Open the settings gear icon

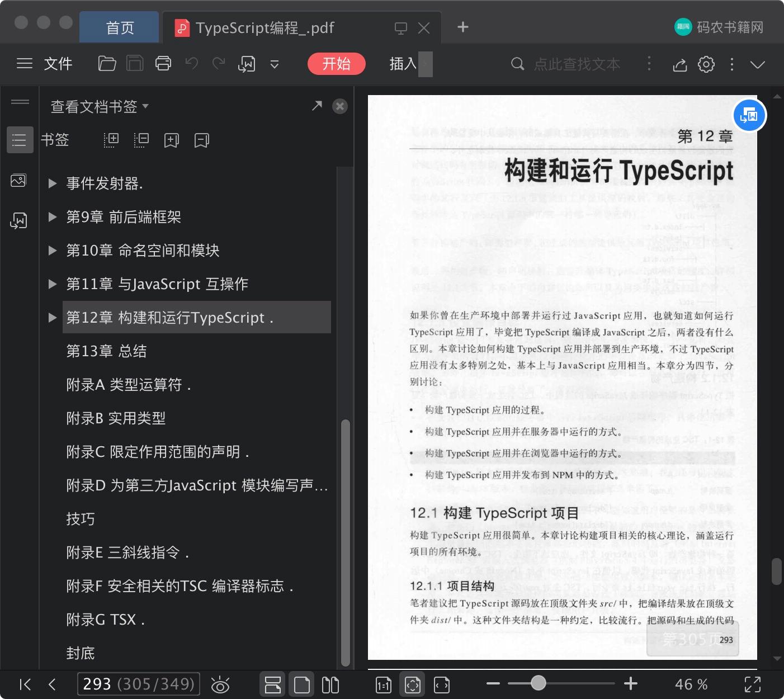coord(706,64)
